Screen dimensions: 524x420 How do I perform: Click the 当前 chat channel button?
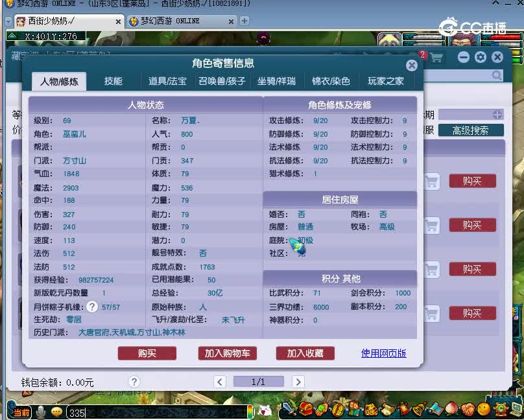point(20,412)
